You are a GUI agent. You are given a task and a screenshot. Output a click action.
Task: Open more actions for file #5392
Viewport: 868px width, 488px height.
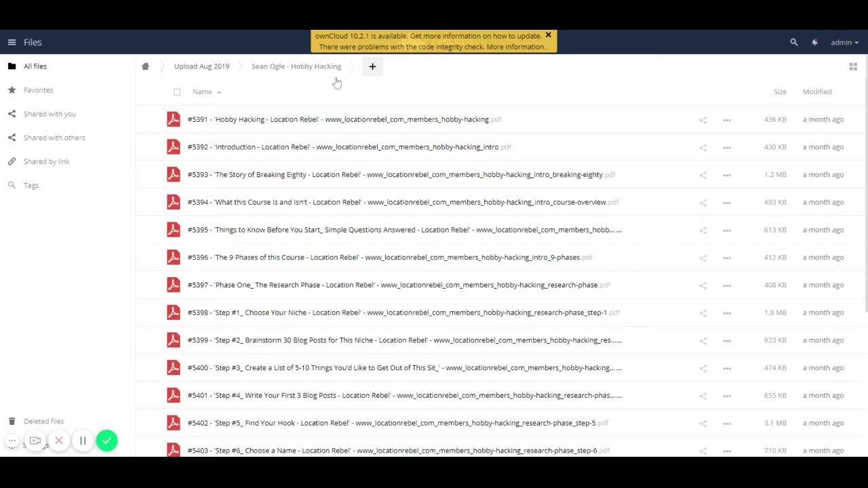727,147
